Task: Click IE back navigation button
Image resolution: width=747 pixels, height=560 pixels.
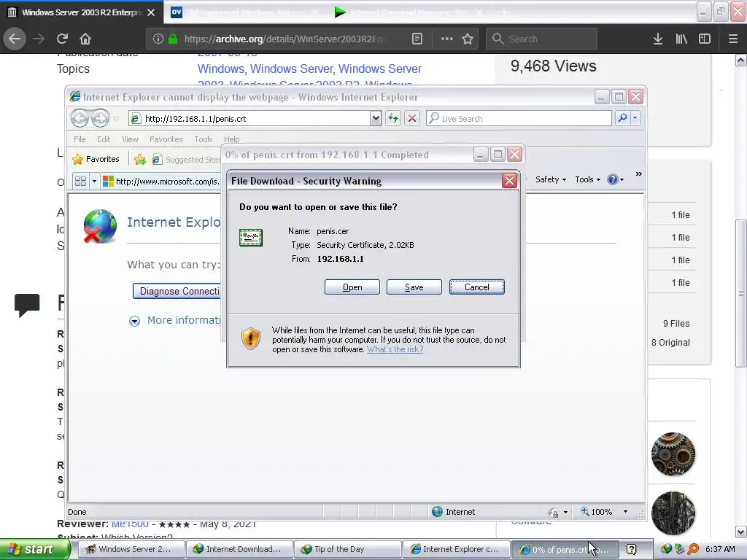Action: (80, 118)
